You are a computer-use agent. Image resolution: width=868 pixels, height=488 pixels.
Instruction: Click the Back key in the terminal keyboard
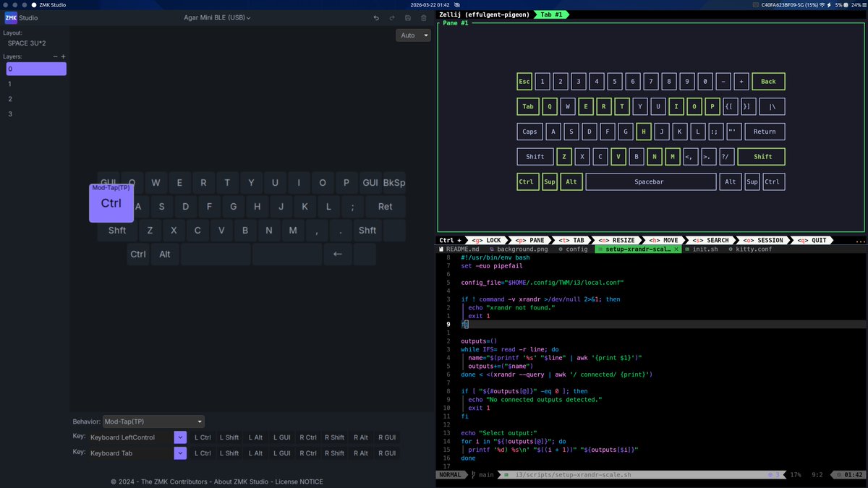[x=768, y=82]
